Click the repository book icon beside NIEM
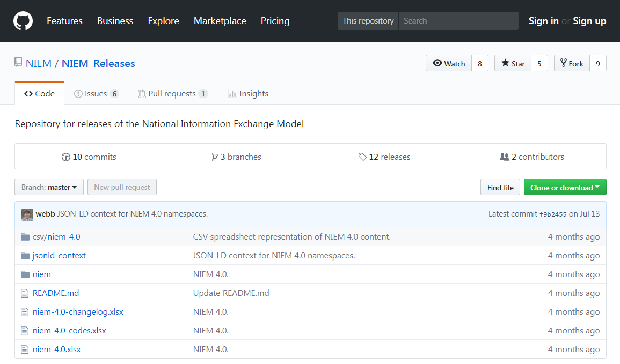Screen dimensions: 620x364 coord(19,63)
